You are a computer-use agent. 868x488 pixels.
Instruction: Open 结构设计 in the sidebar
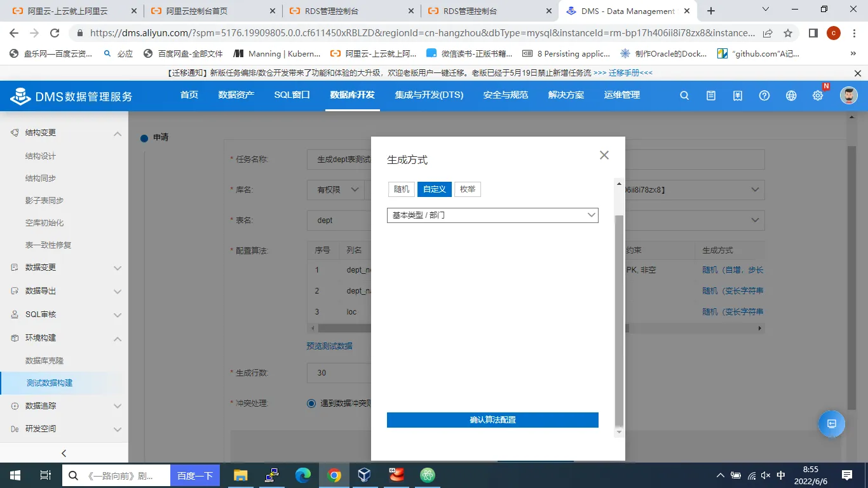tap(41, 156)
